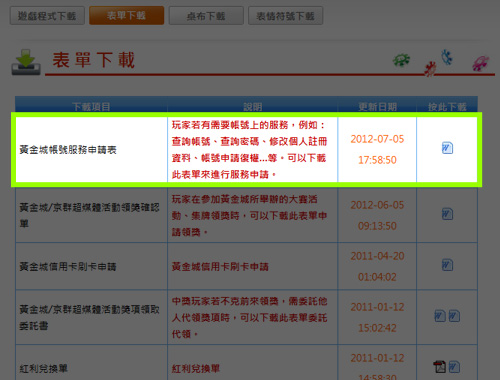Click the 下載項目 column header
500x380 pixels.
91,107
